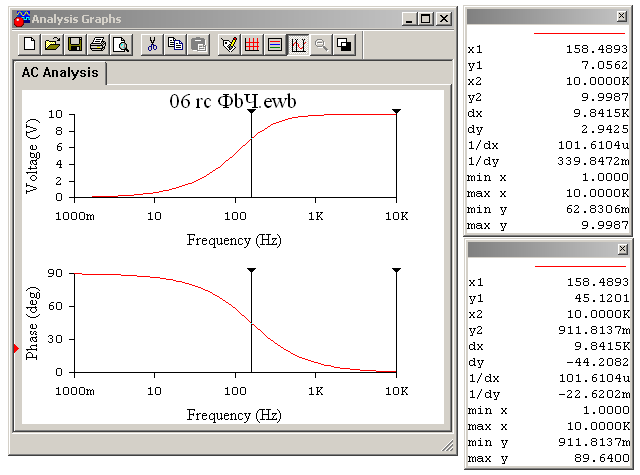Click 'Frequency (Hz)' label under voltage graph
The height and width of the screenshot is (475, 640).
click(234, 240)
